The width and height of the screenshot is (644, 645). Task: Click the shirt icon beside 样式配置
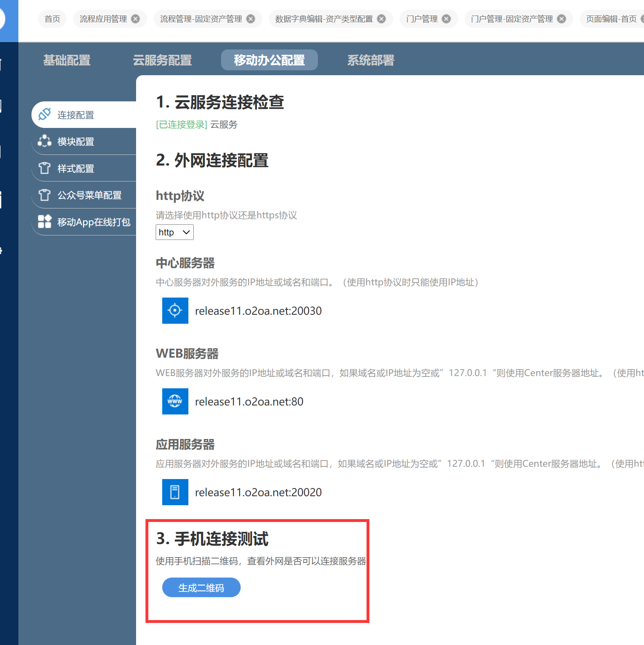[45, 168]
